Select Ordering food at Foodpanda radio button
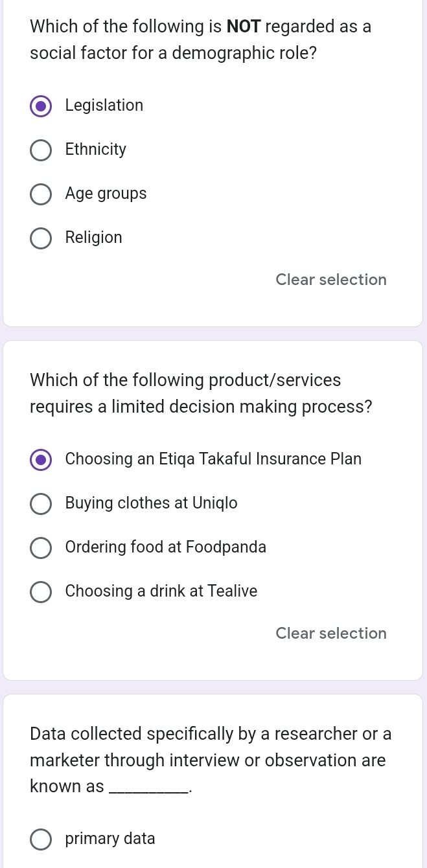Image resolution: width=427 pixels, height=868 pixels. coord(41,548)
